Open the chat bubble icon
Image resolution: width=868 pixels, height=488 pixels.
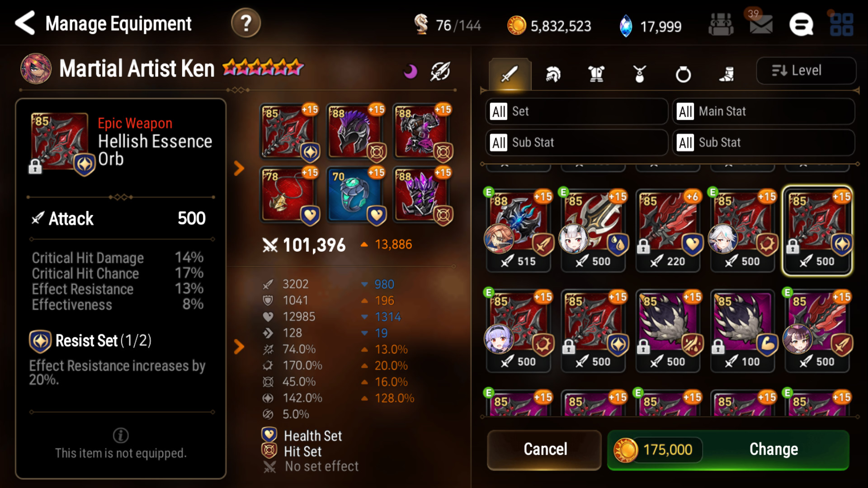[x=801, y=24]
